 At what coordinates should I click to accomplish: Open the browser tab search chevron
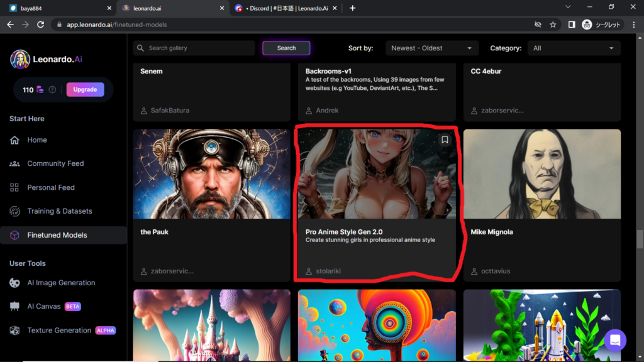[x=568, y=8]
